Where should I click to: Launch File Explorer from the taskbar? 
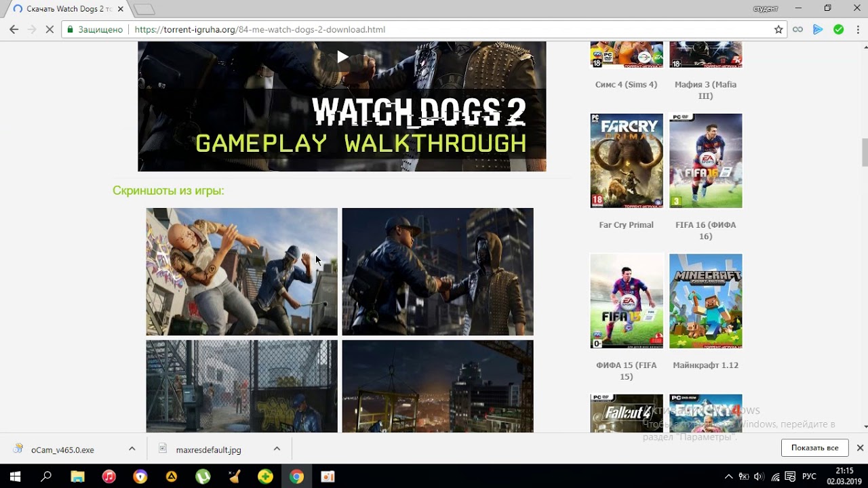(77, 476)
